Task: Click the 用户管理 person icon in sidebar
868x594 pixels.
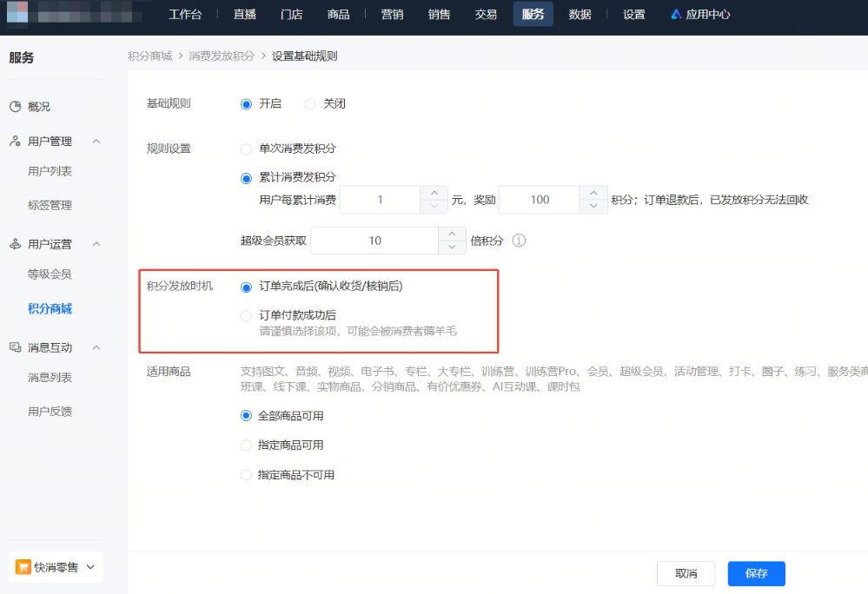Action: pyautogui.click(x=15, y=141)
